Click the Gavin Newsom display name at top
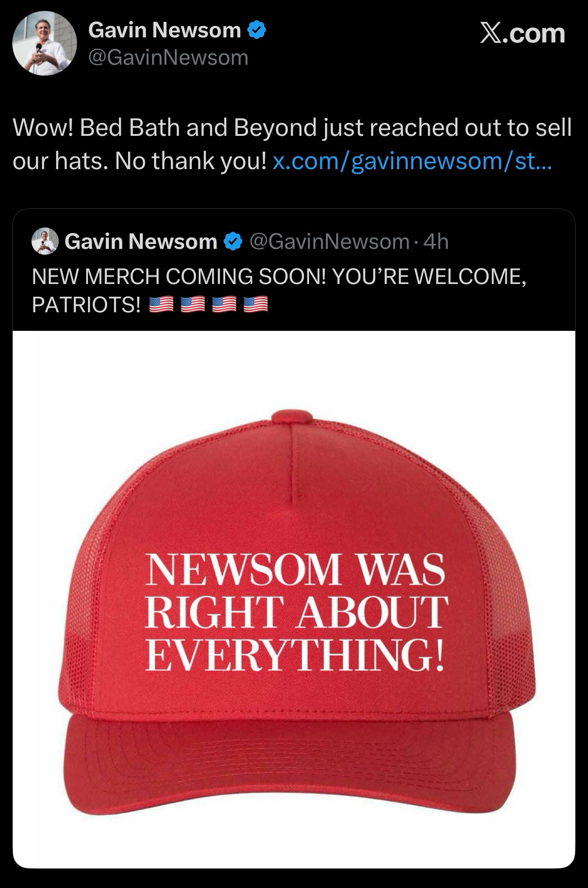588x888 pixels. point(165,31)
